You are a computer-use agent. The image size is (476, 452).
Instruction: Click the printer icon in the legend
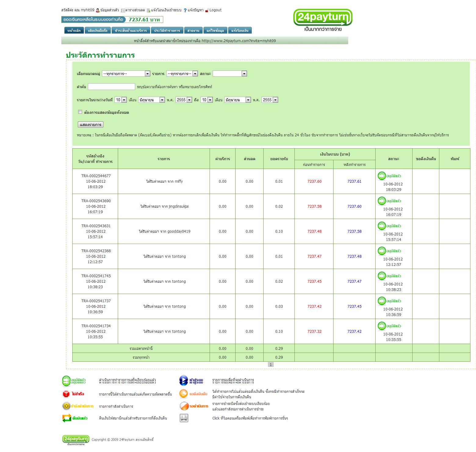(x=184, y=418)
